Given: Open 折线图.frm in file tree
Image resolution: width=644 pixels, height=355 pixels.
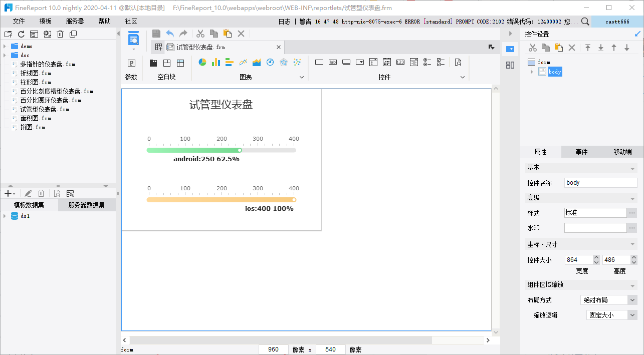Looking at the screenshot, I should 36,73.
